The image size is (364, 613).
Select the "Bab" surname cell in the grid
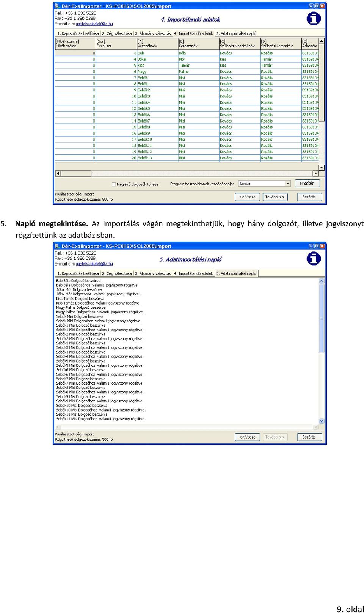(x=157, y=53)
